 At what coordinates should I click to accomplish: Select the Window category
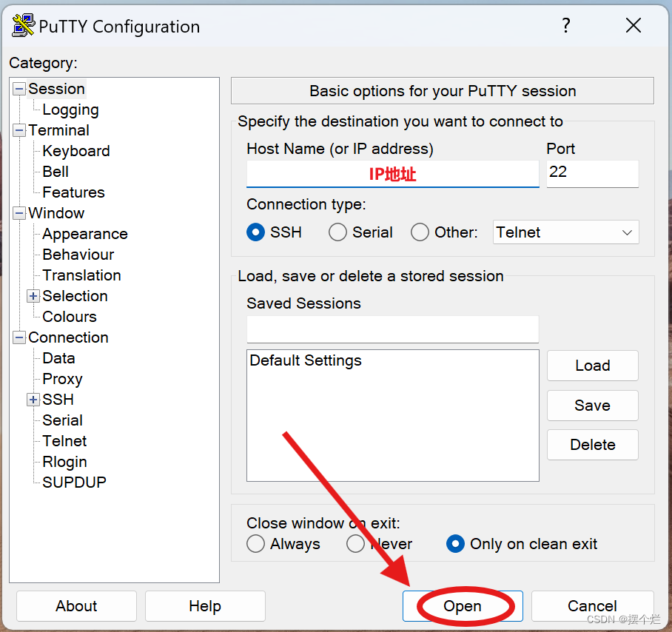tap(56, 213)
